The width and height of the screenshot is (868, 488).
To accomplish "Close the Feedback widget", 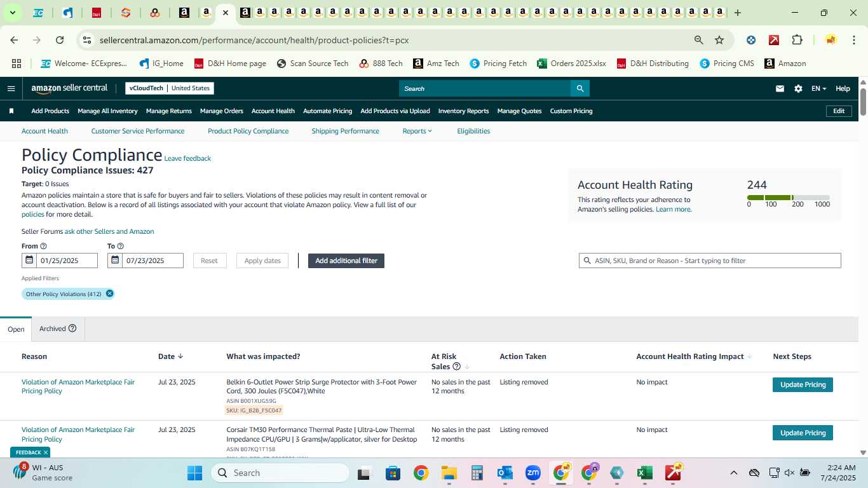I will coord(45,452).
